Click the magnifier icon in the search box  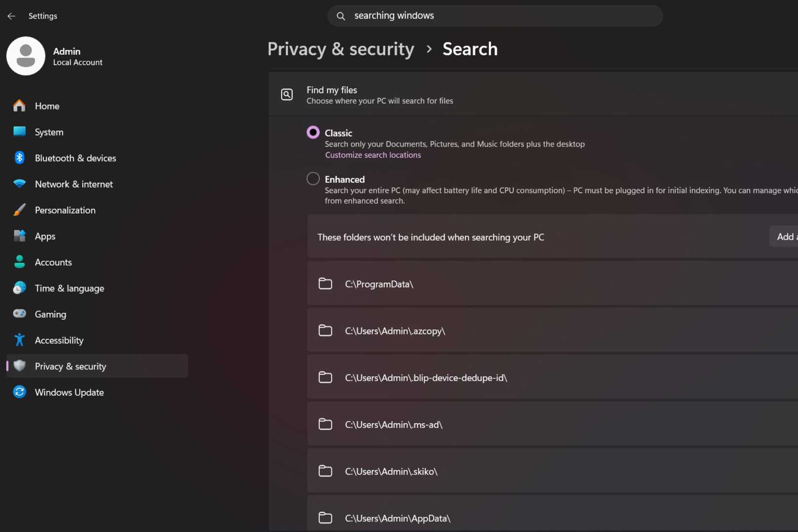click(x=341, y=16)
